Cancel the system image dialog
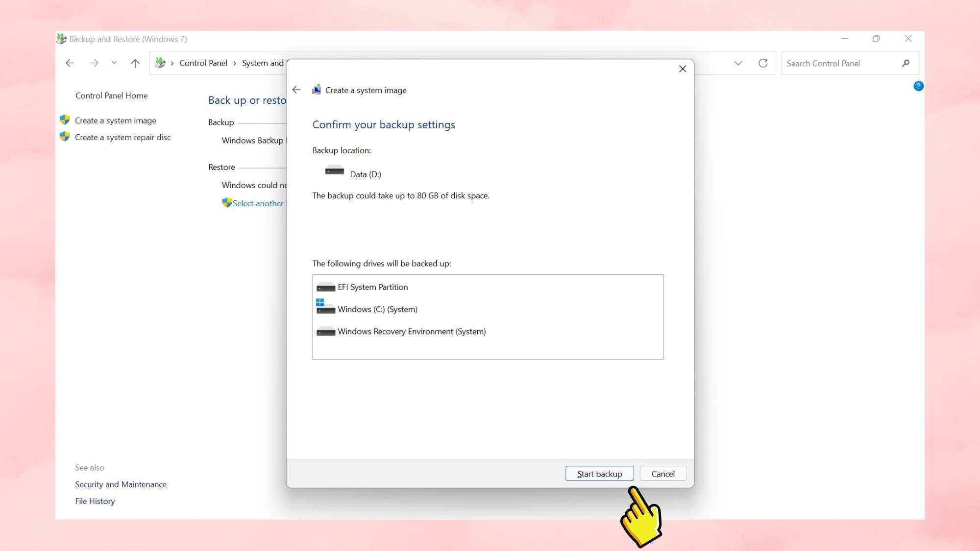This screenshot has height=551, width=980. pos(663,474)
